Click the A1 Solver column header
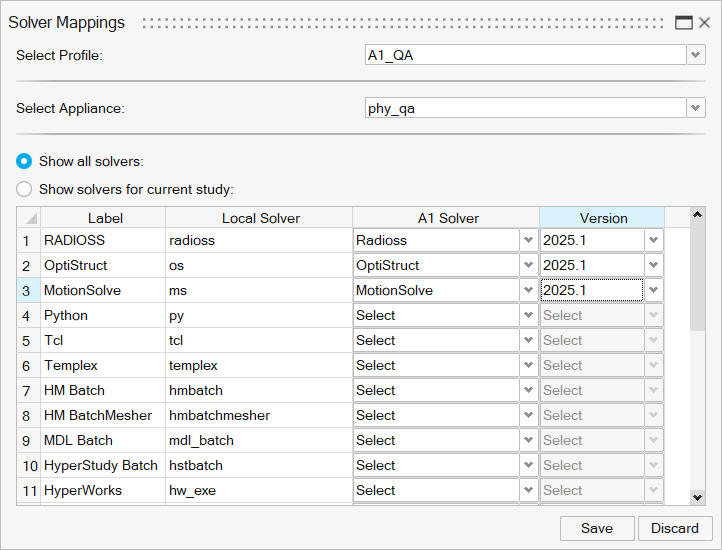 (447, 218)
